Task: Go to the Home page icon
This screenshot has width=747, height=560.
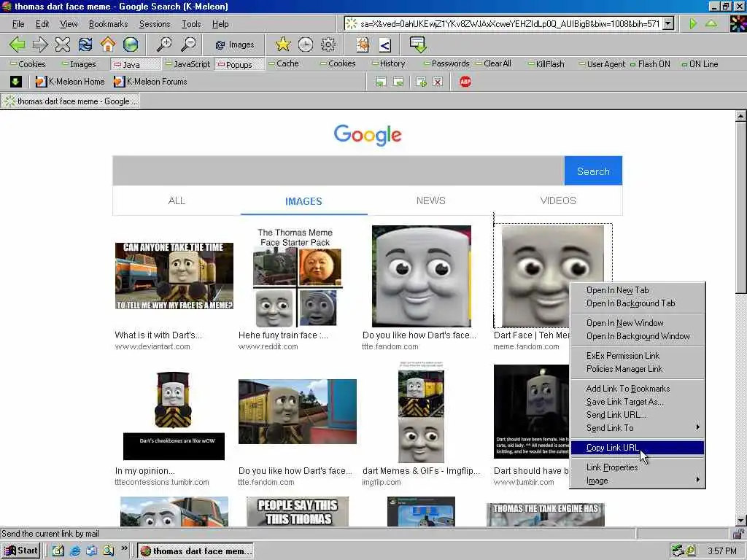Action: (x=108, y=44)
